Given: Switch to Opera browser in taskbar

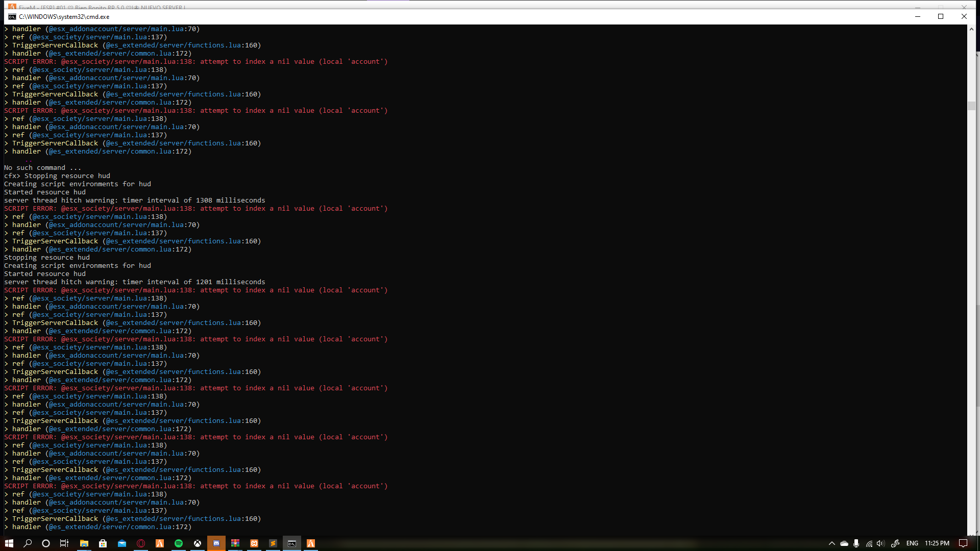Looking at the screenshot, I should click(x=141, y=543).
